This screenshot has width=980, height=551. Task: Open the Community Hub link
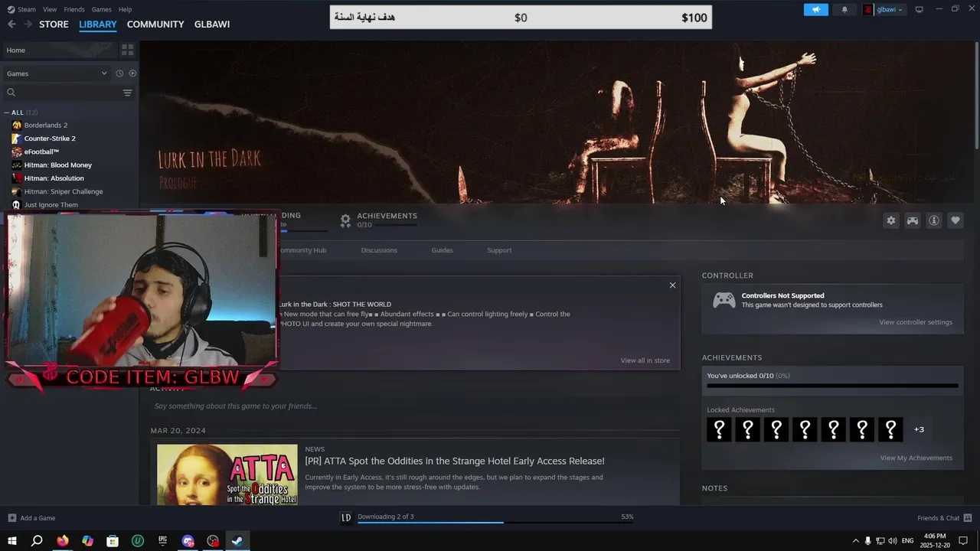coord(302,250)
